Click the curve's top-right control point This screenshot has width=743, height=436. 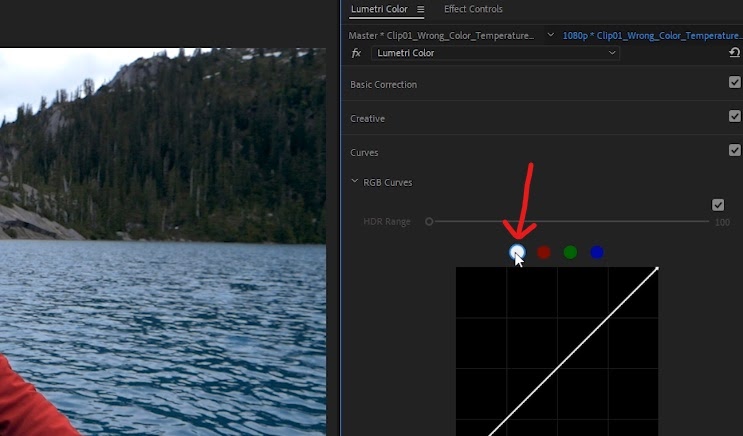coord(657,269)
